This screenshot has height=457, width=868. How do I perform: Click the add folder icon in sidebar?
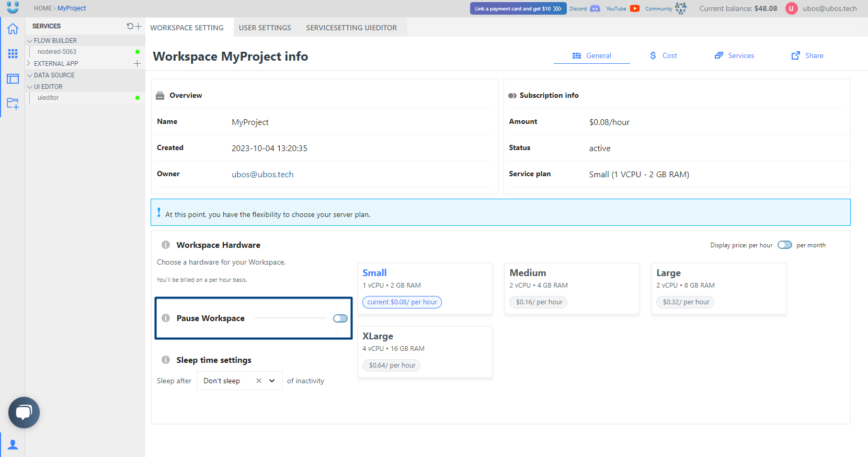13,104
